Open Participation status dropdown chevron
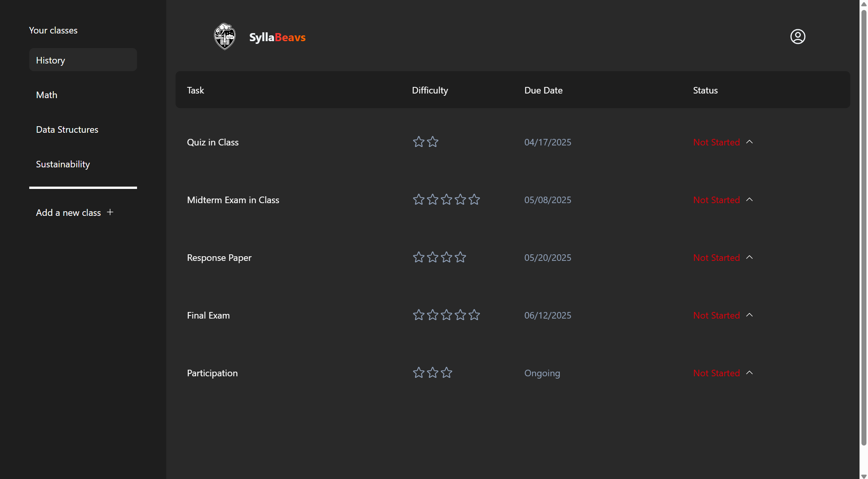 [x=749, y=373]
